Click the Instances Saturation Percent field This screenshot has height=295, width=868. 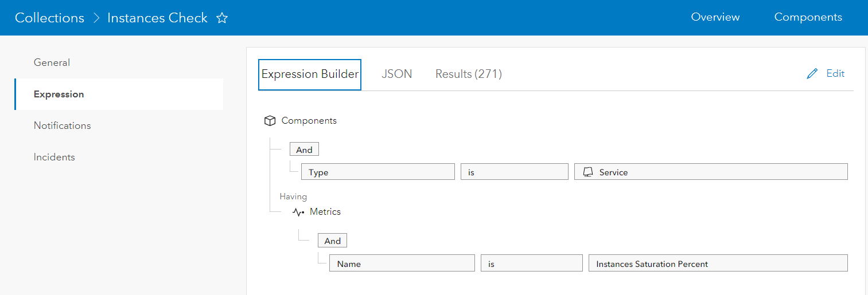pos(717,263)
